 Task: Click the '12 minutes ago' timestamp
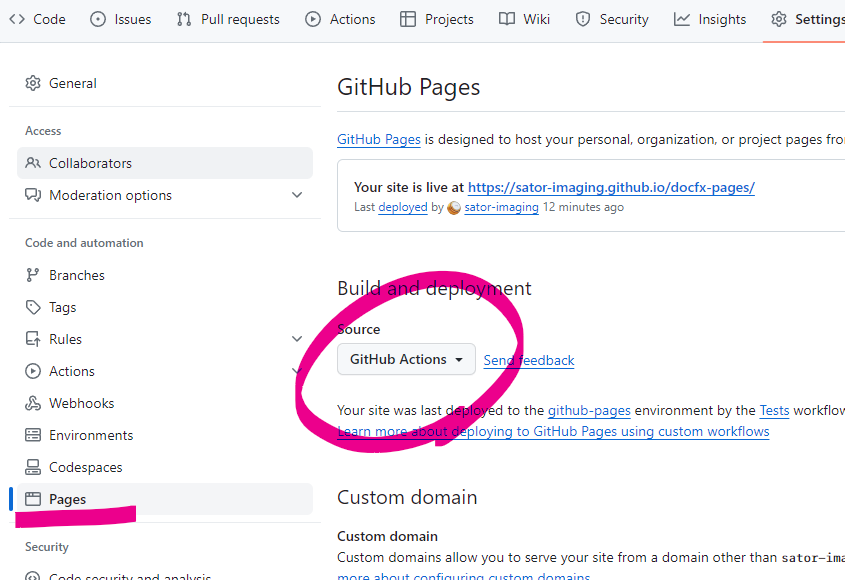[583, 208]
